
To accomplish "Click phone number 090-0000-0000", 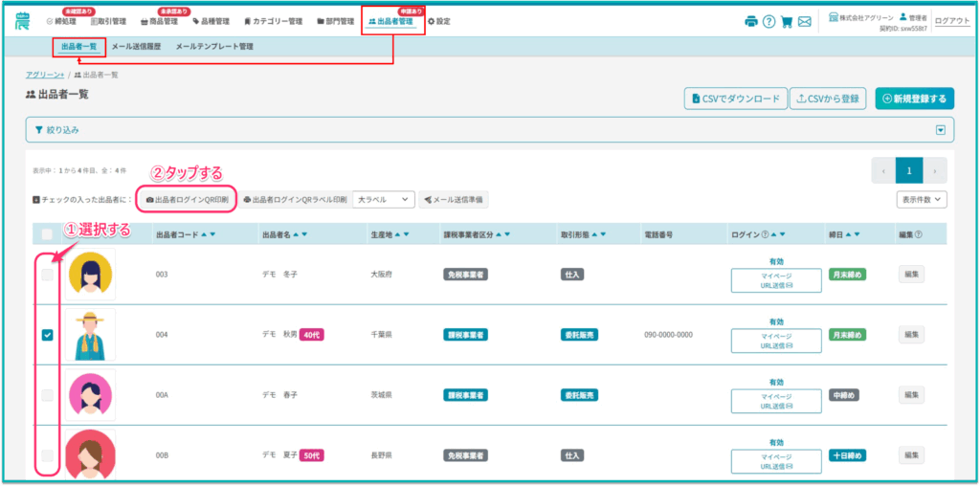I will tap(669, 335).
